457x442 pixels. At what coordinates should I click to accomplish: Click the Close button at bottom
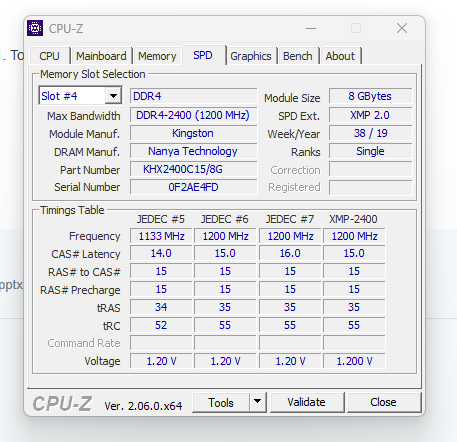coord(384,402)
